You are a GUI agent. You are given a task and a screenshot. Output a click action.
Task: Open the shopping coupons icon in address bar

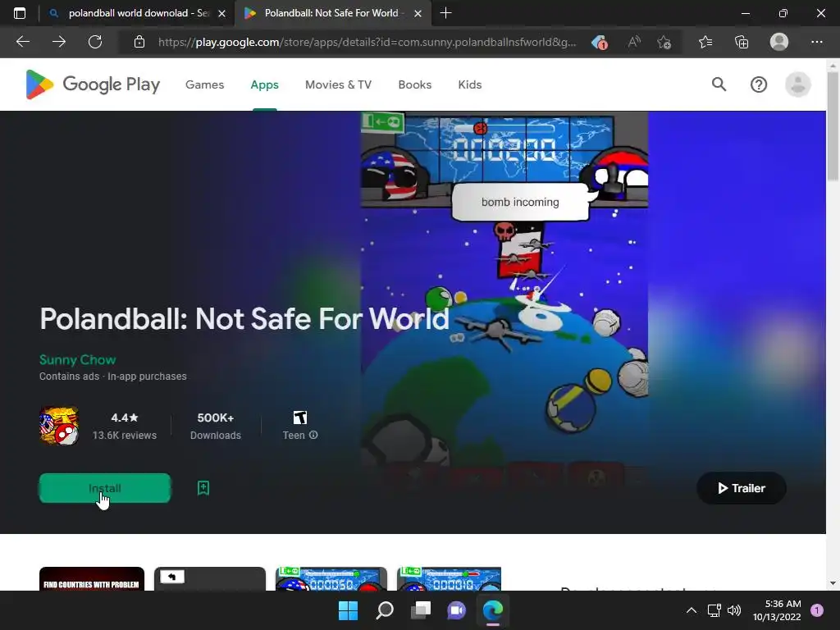tap(600, 42)
